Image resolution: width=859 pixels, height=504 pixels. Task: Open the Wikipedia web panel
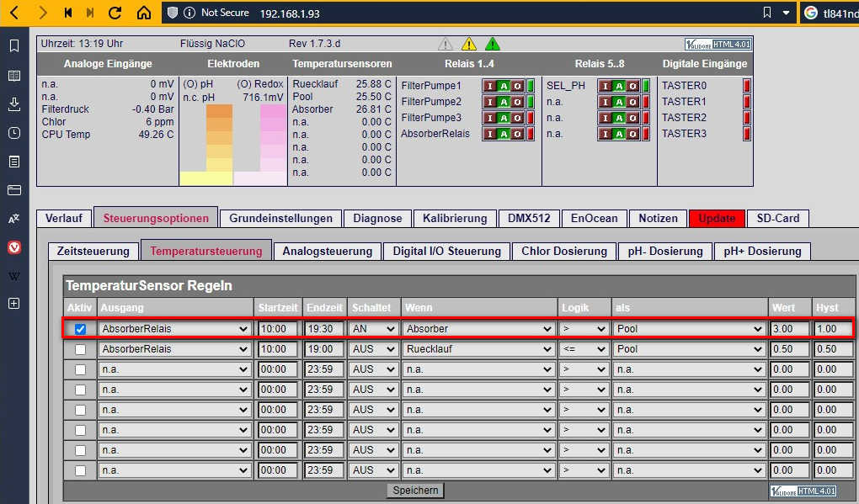(14, 276)
